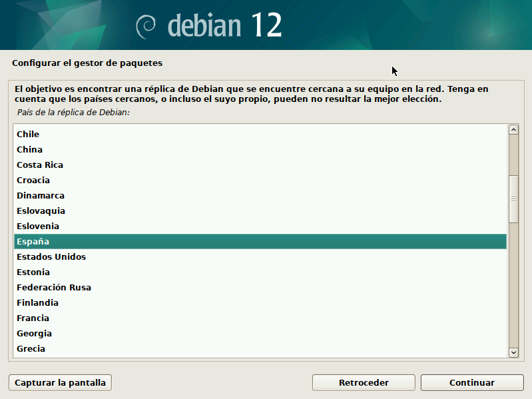Click the scrollbar down arrow
Viewport: 532px width, 399px height.
click(x=513, y=352)
